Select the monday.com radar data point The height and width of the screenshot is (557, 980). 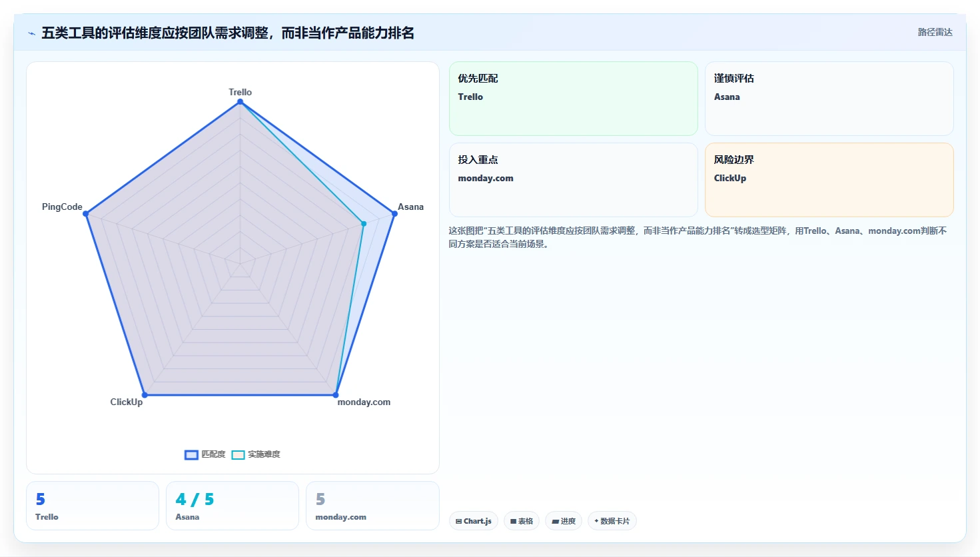336,395
